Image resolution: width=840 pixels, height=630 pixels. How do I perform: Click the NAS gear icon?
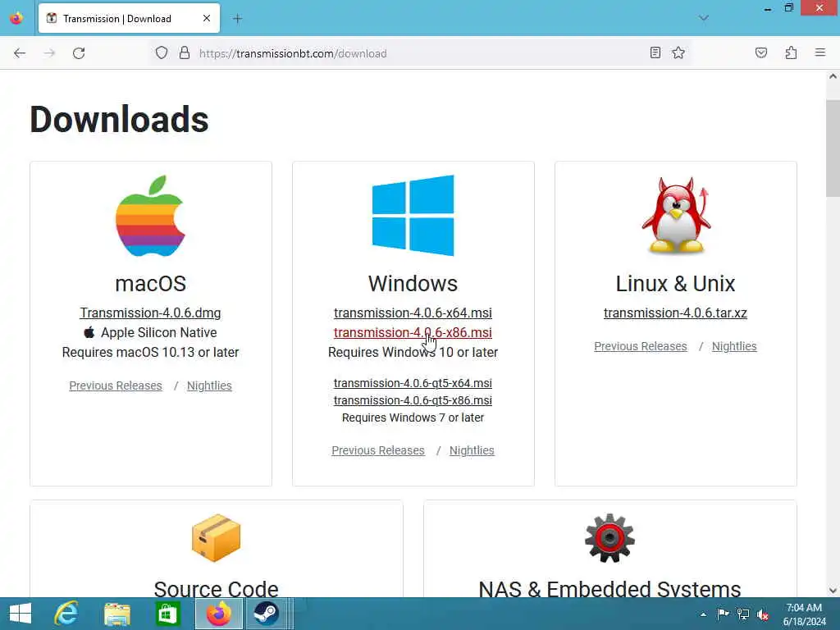coord(609,538)
